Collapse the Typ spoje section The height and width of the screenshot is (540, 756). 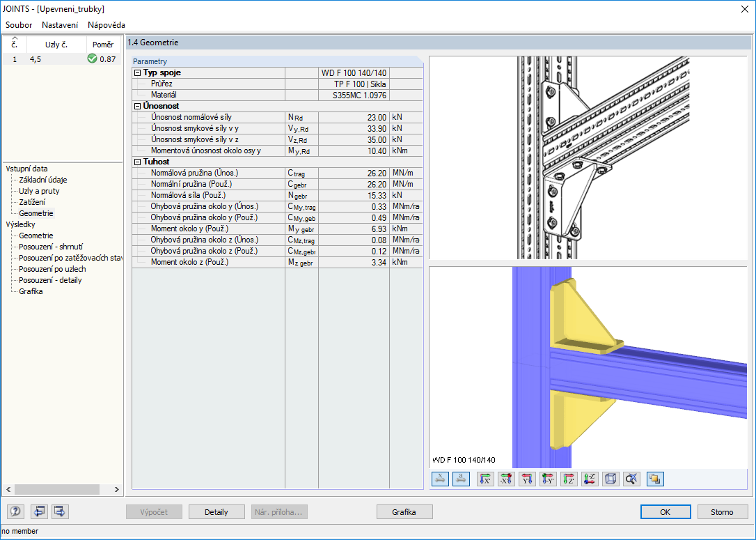click(x=137, y=72)
